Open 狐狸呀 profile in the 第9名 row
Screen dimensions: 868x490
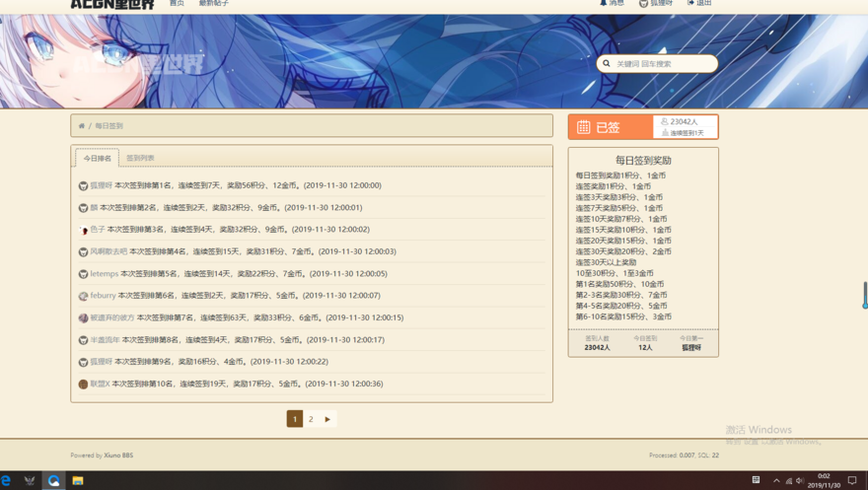[x=102, y=362]
